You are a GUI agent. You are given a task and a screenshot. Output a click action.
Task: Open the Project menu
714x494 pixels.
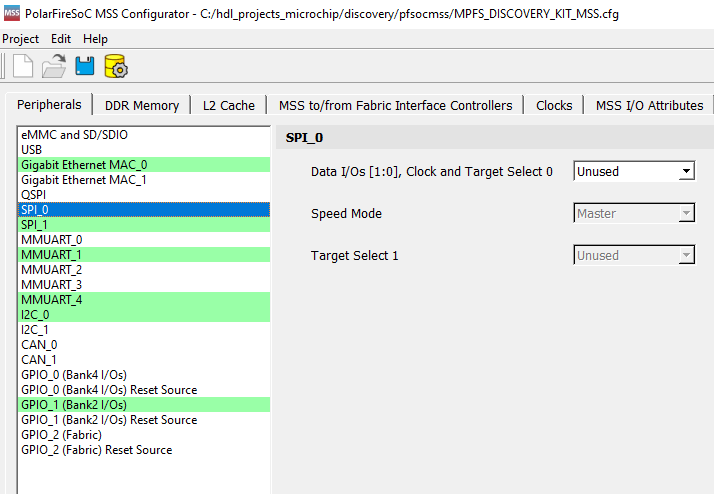21,39
